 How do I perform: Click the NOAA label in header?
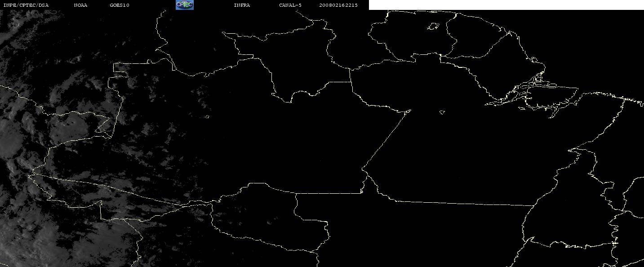pyautogui.click(x=80, y=5)
